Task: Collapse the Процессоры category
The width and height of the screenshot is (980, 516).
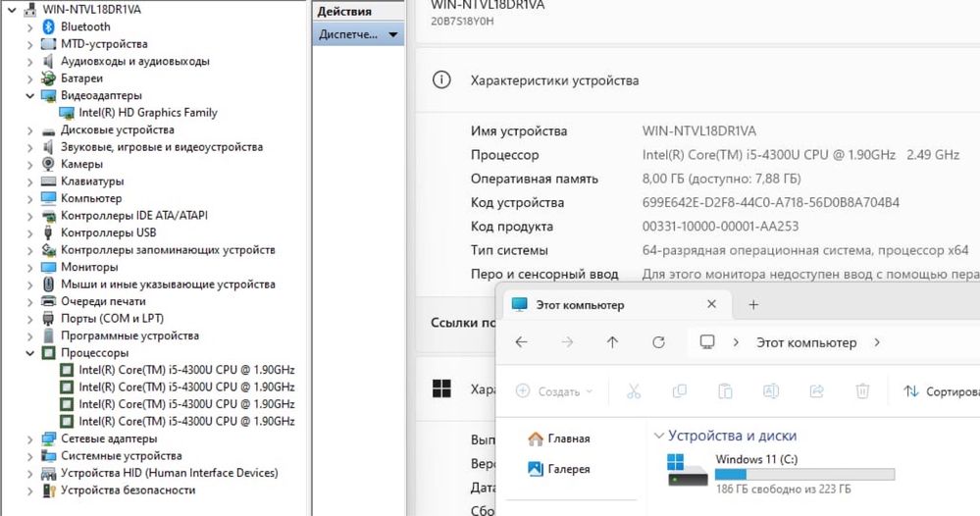Action: [x=29, y=353]
